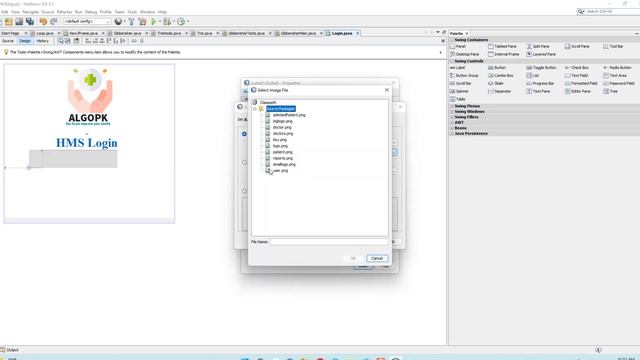
Task: Collapse the Swing Controls palette section
Action: pyautogui.click(x=452, y=61)
